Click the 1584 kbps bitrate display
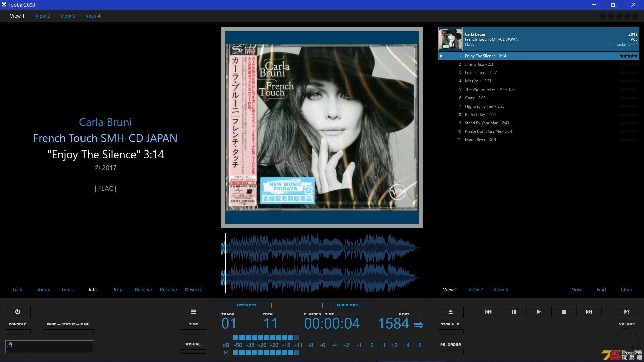Viewport: 644px width, 362px height. [x=393, y=323]
